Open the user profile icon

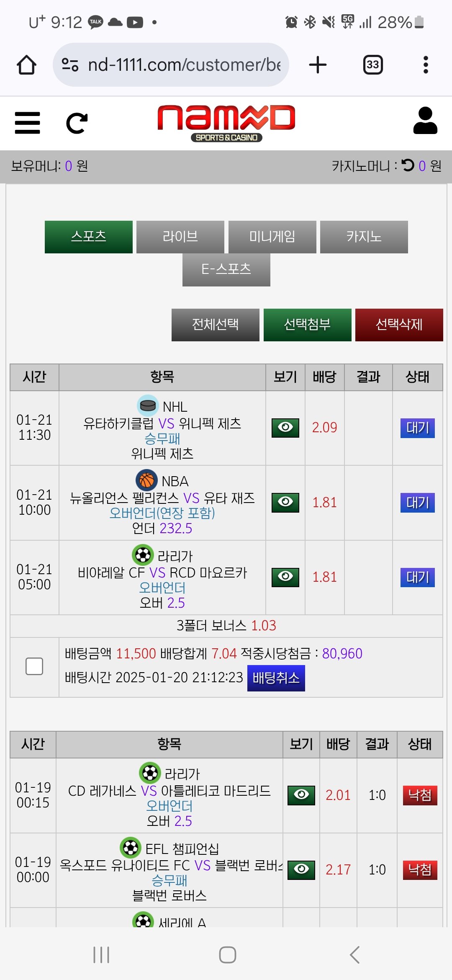pos(425,121)
